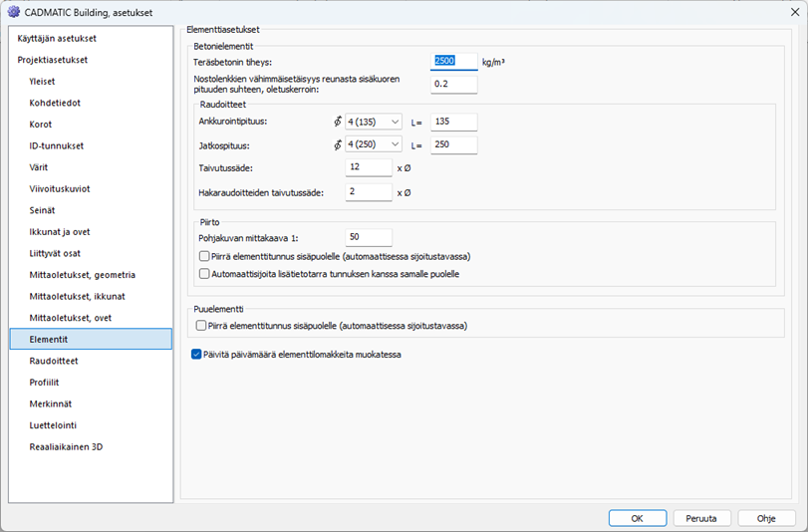Expand the Jatkospituus 4 (250) dropdown

tap(373, 145)
